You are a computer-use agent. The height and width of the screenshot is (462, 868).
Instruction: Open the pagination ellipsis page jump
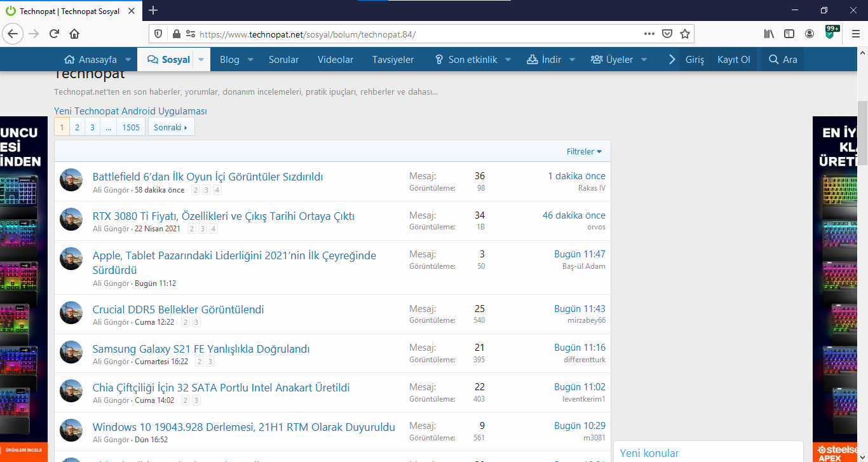point(109,127)
